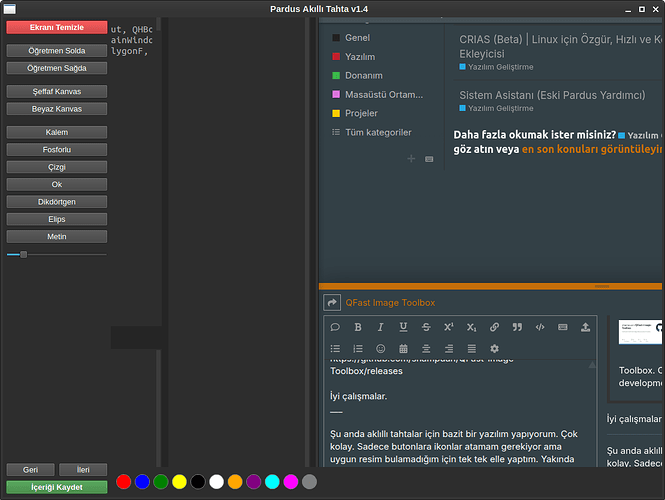Click the İçeriği Kaydet button
Screen dimensions: 665x500
56,487
